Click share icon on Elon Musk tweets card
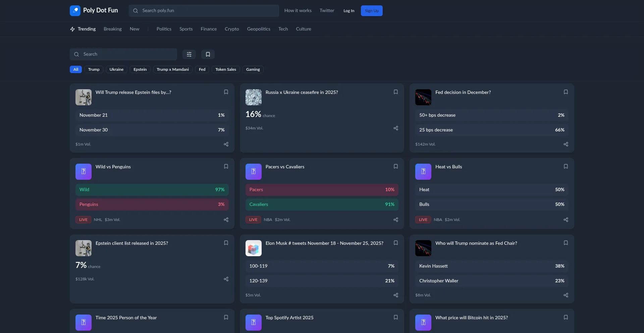 point(396,295)
